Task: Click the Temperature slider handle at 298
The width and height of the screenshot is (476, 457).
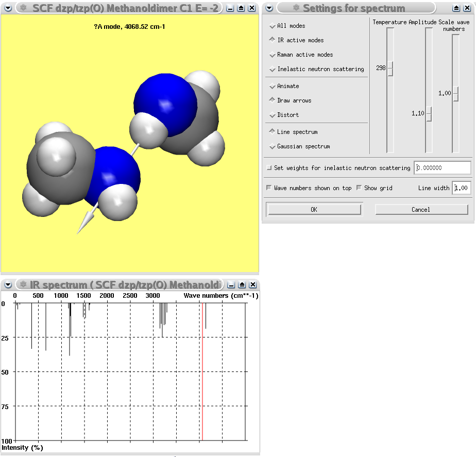Action: click(390, 68)
